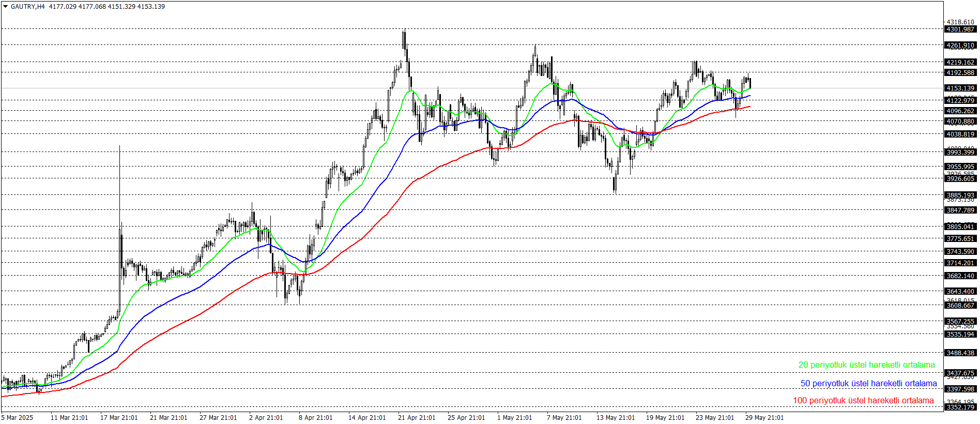Click the 3437.675 price level label
The width and height of the screenshot is (980, 424).
960,373
